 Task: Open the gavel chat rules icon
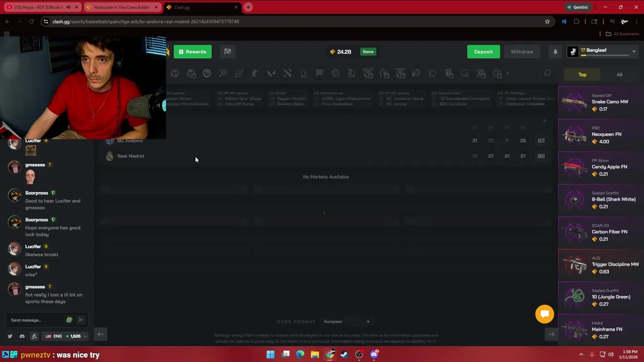(x=34, y=336)
